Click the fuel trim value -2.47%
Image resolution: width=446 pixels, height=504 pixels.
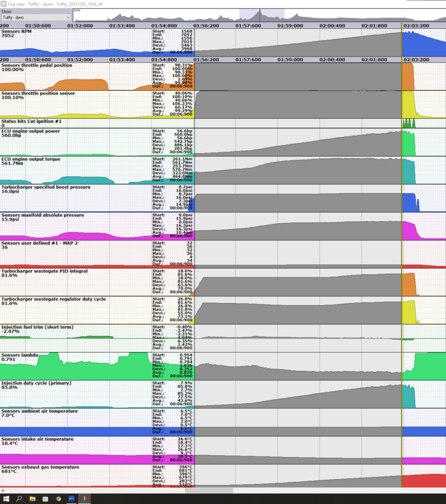(10, 331)
